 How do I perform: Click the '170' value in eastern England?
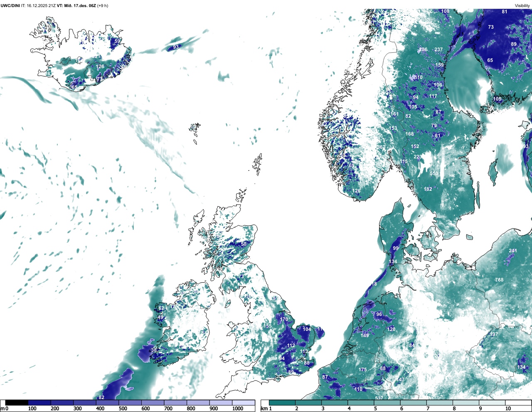pos(284,320)
